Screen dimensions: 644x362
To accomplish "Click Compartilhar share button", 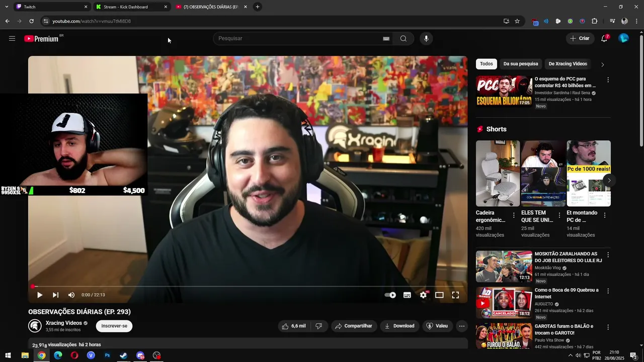I will (354, 326).
